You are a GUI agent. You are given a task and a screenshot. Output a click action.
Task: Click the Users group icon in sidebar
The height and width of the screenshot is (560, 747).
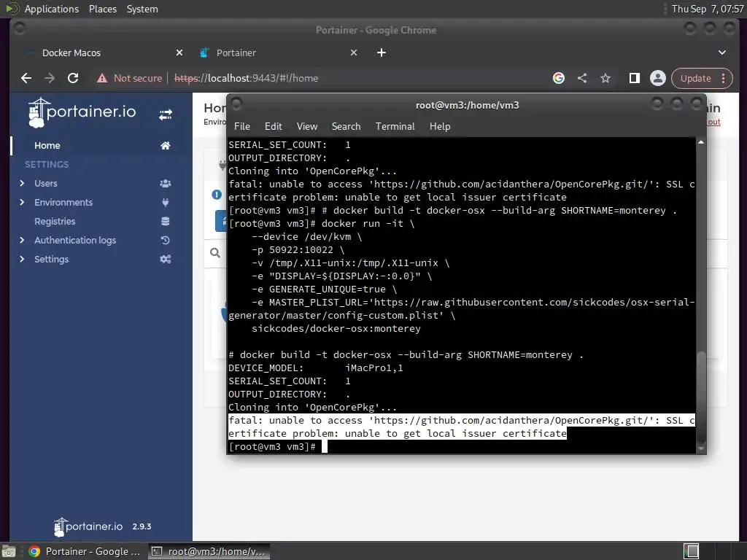click(x=166, y=183)
